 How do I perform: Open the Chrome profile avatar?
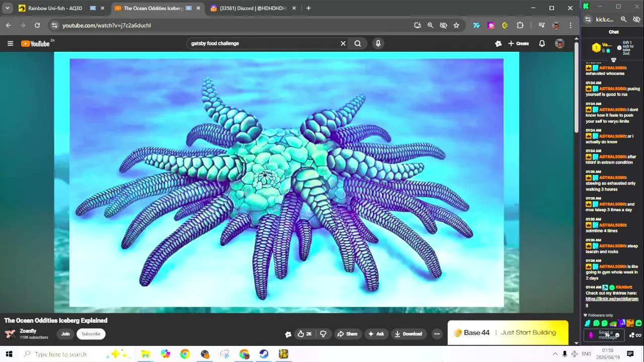click(x=556, y=25)
